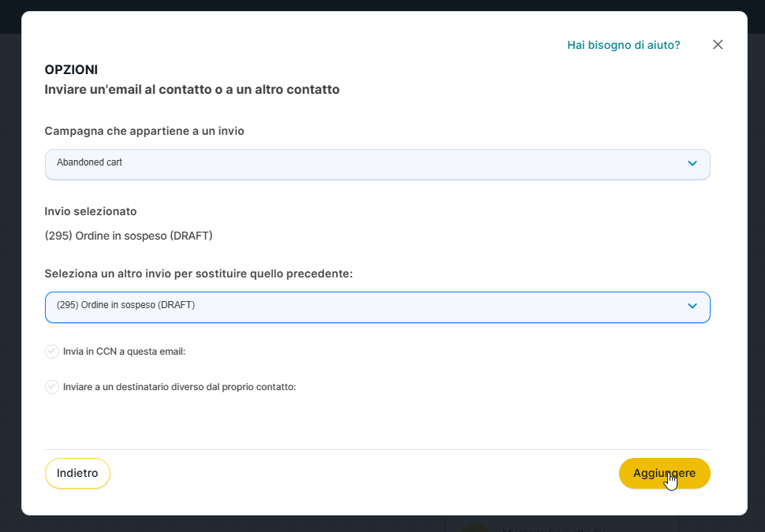Image resolution: width=765 pixels, height=532 pixels.
Task: Click the 'Seleziona un altro invio' label
Action: point(198,273)
